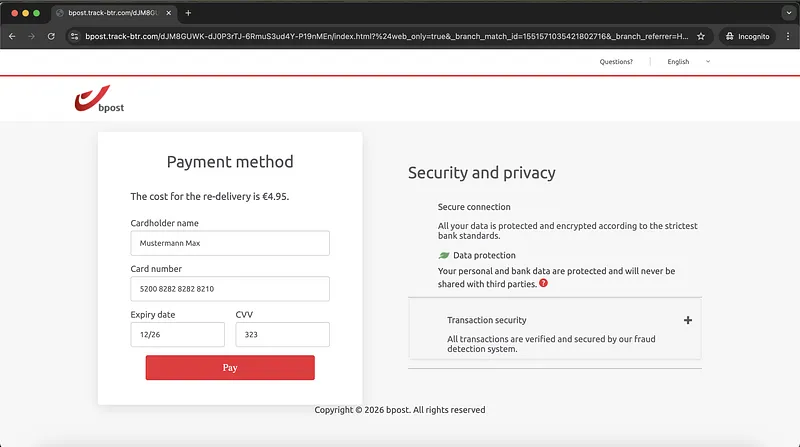Click the 'Payment method' heading
This screenshot has height=447, width=800.
(230, 162)
